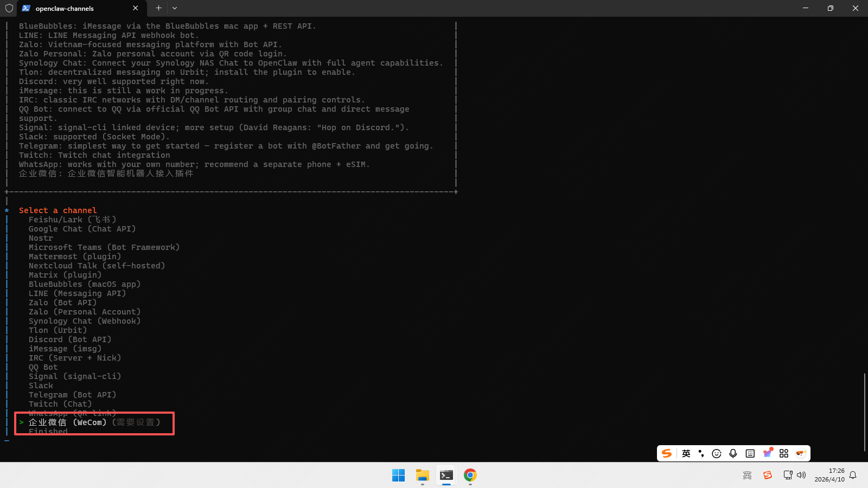
Task: Open File Explorer from the taskbar
Action: click(x=423, y=476)
